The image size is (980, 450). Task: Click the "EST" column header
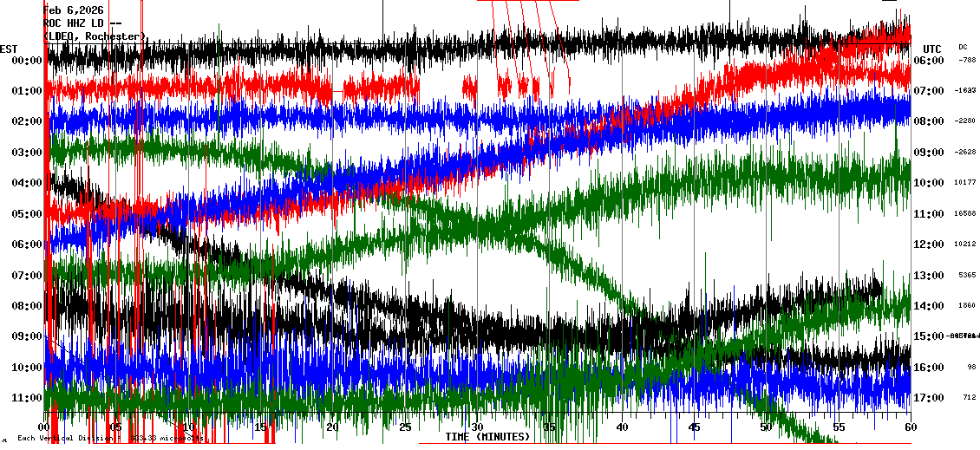tap(9, 49)
